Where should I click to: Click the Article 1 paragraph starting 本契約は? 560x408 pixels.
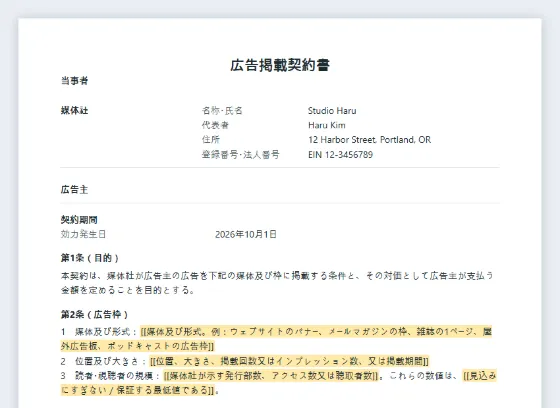coord(277,283)
